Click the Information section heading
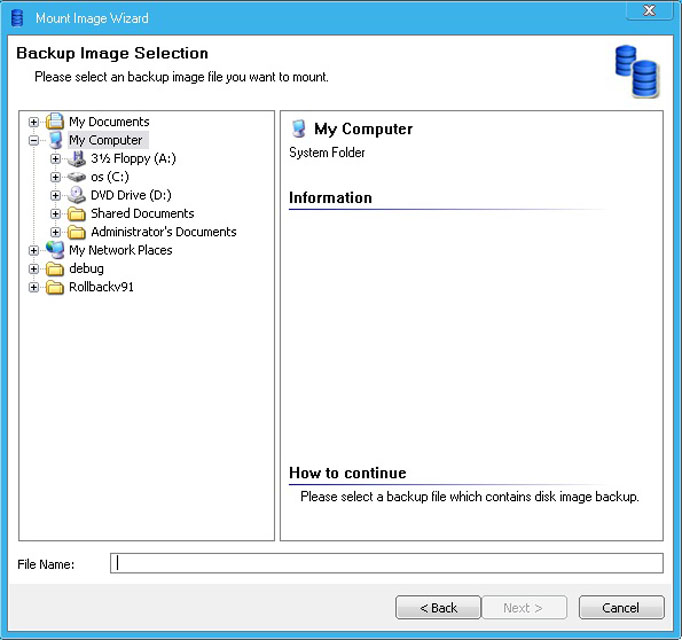 (331, 198)
